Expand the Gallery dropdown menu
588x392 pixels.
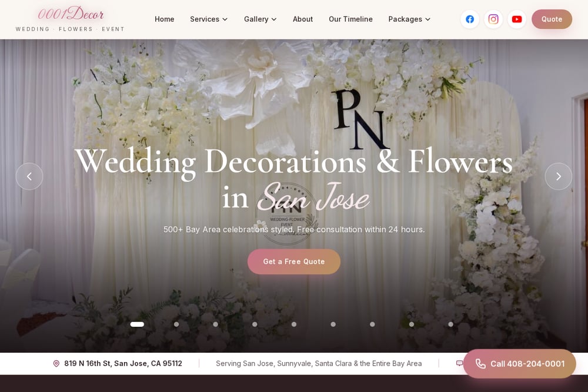pos(260,19)
